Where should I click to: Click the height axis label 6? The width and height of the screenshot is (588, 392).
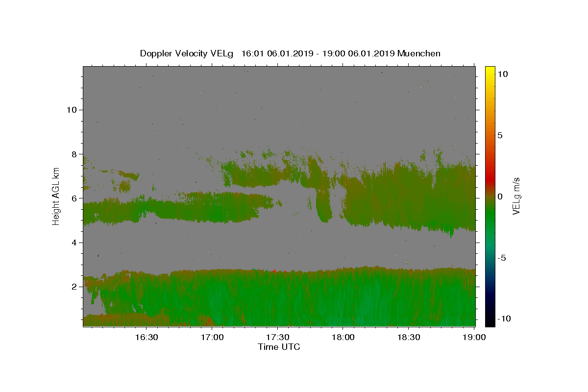(75, 198)
